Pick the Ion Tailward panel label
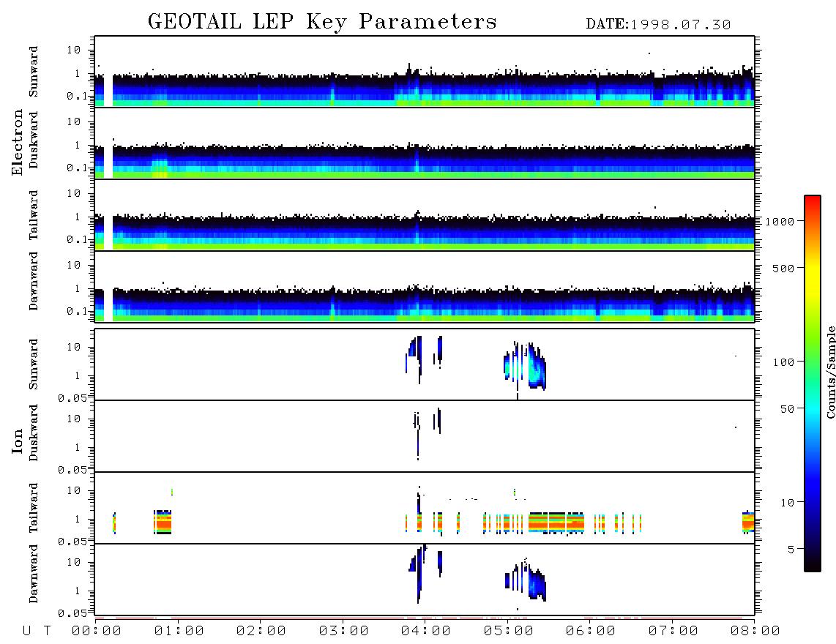This screenshot has height=644, width=836. (34, 508)
